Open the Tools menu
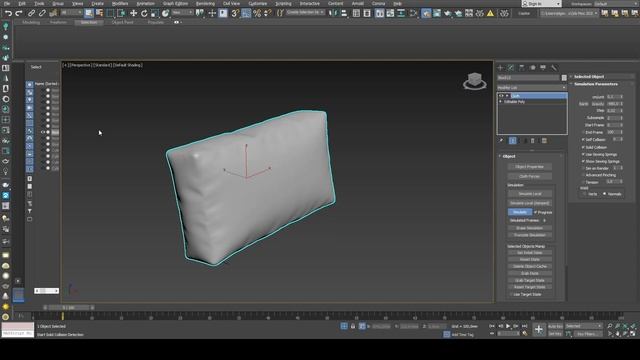The height and width of the screenshot is (360, 640). (x=39, y=4)
